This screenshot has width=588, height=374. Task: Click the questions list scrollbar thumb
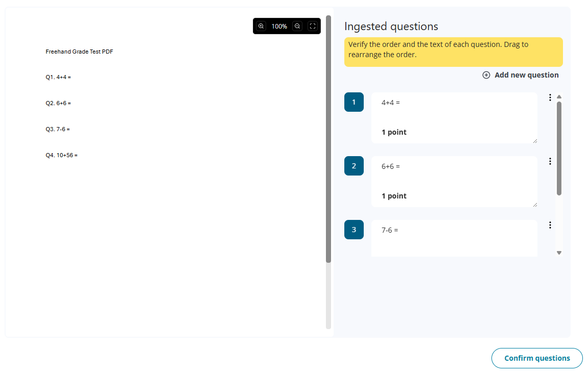(559, 148)
